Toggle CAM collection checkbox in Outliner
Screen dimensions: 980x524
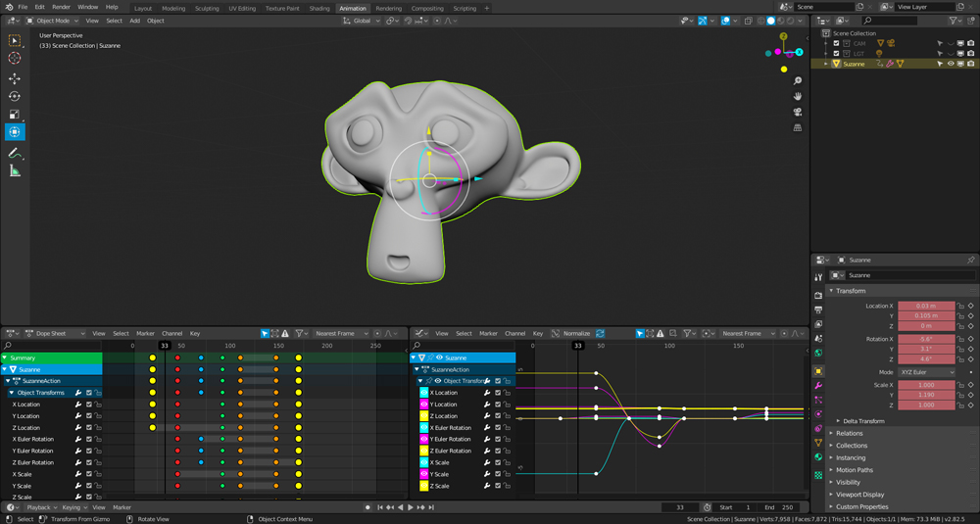836,44
